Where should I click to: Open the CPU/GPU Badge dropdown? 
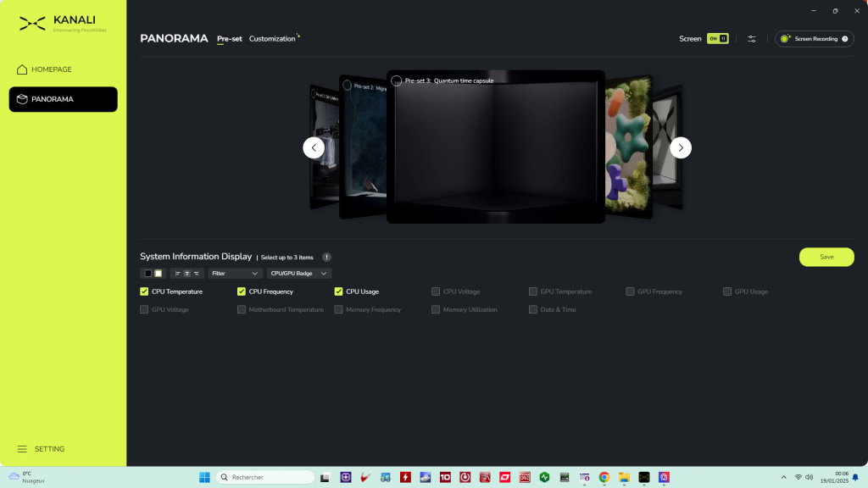point(298,274)
